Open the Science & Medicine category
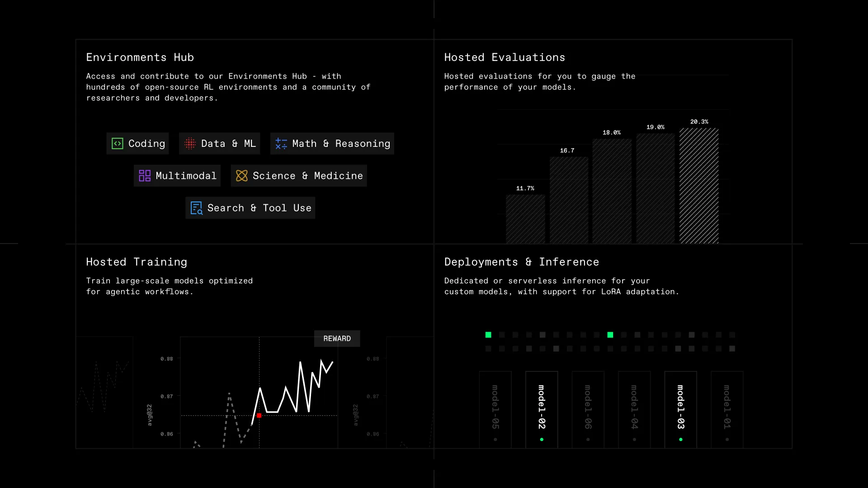Image resolution: width=868 pixels, height=488 pixels. [x=299, y=176]
